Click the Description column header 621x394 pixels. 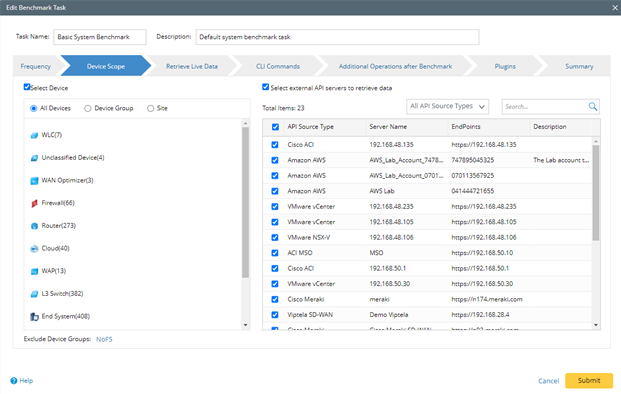[550, 127]
